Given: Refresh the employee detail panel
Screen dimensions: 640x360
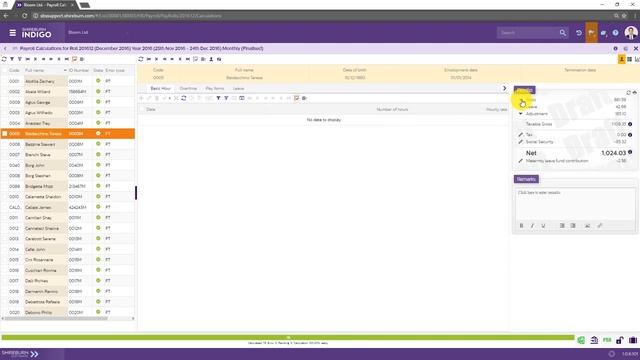Looking at the screenshot, I should point(141,59).
